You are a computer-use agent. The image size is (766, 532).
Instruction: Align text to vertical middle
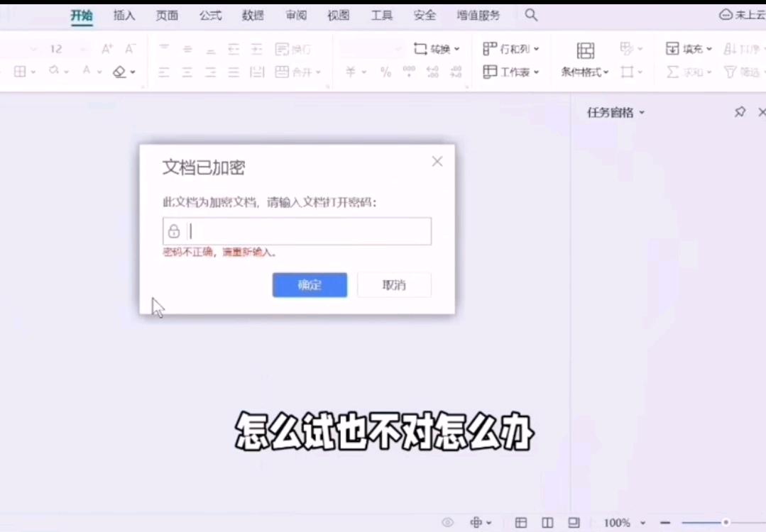(187, 49)
